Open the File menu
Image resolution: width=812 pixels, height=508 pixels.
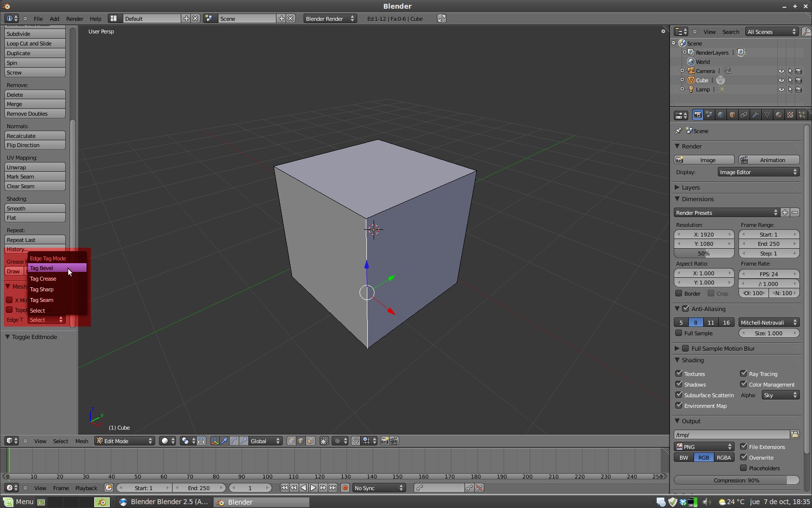38,18
